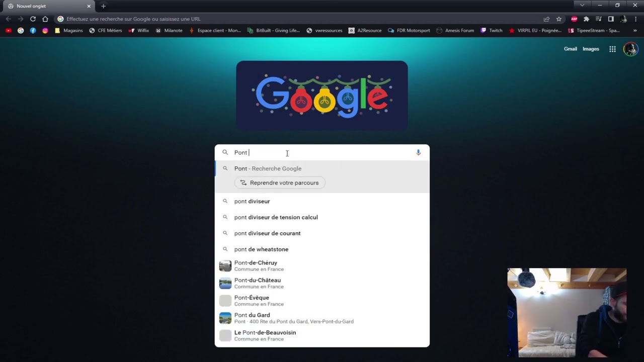Open the Wiflix bookmark
The image size is (644, 362).
138,30
